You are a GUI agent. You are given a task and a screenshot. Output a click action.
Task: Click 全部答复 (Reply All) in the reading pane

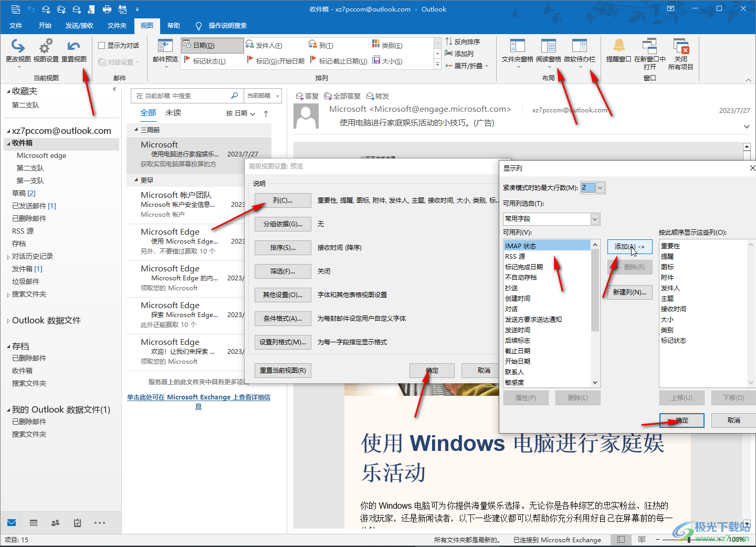pyautogui.click(x=342, y=96)
